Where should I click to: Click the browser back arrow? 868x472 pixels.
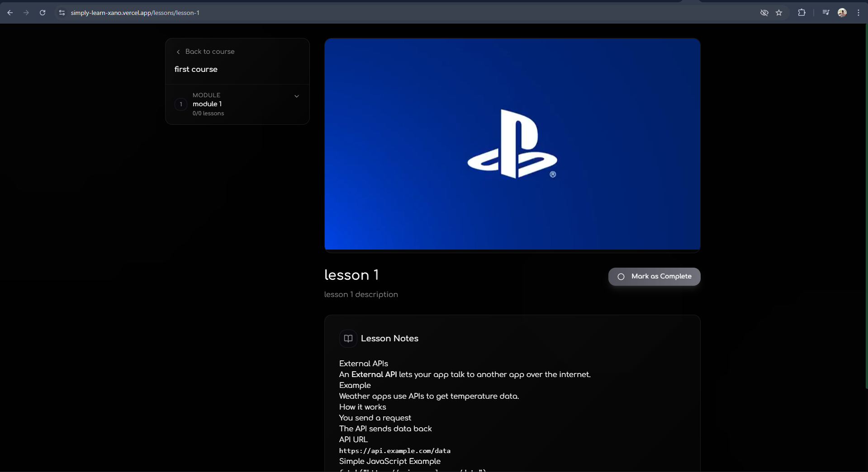tap(10, 13)
